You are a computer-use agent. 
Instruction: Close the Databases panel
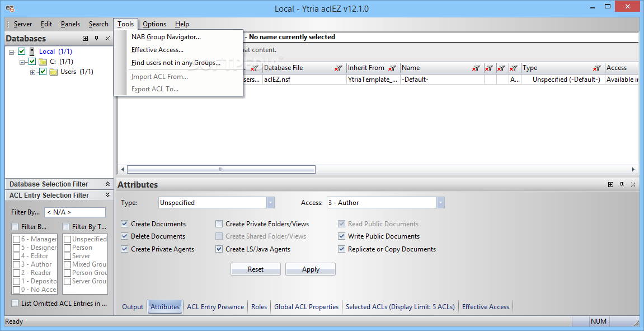[x=107, y=38]
